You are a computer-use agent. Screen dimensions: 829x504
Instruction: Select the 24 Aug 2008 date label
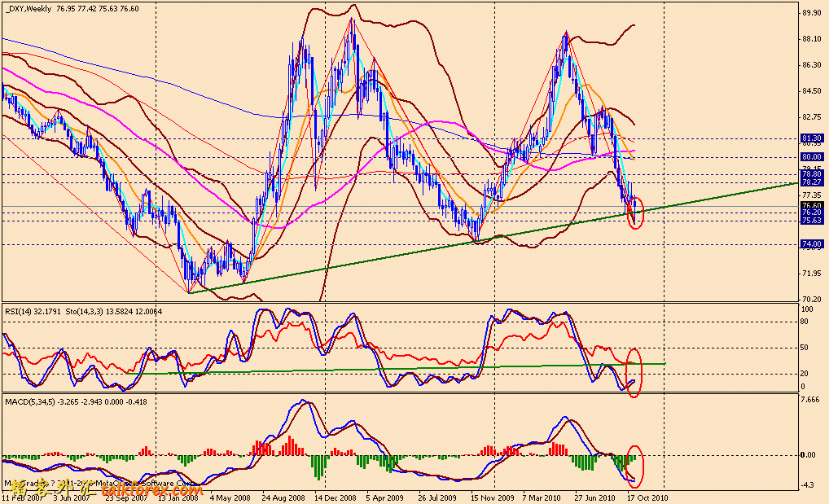pyautogui.click(x=283, y=496)
